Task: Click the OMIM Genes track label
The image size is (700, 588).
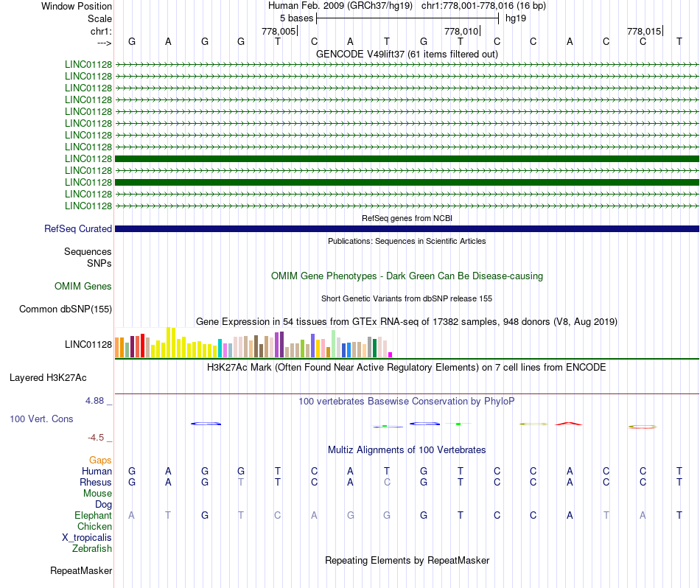Action: (83, 286)
